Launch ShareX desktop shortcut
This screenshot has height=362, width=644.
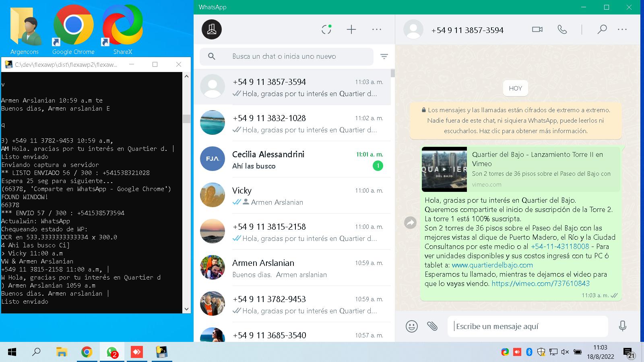(x=122, y=30)
